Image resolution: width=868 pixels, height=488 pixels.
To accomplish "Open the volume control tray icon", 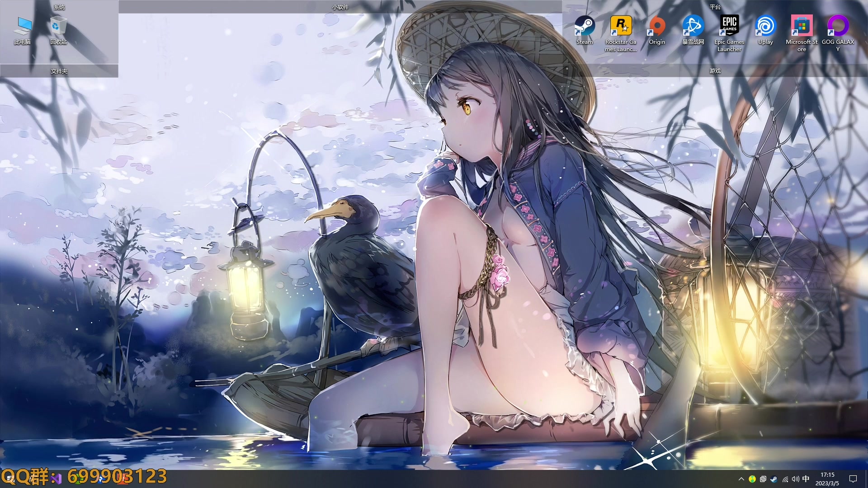I will click(796, 479).
